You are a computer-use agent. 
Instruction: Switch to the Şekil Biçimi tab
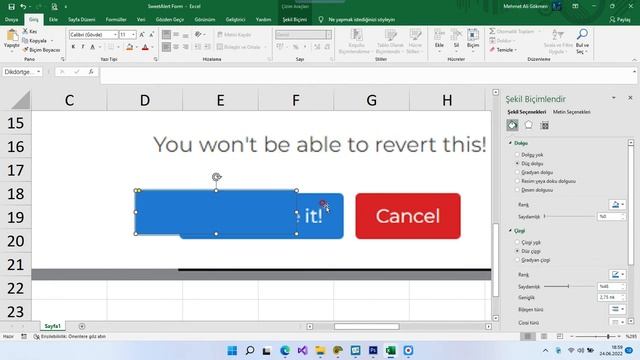pos(295,20)
